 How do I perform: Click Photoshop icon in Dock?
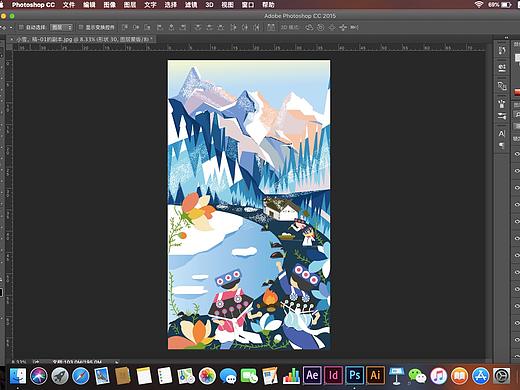[354, 375]
